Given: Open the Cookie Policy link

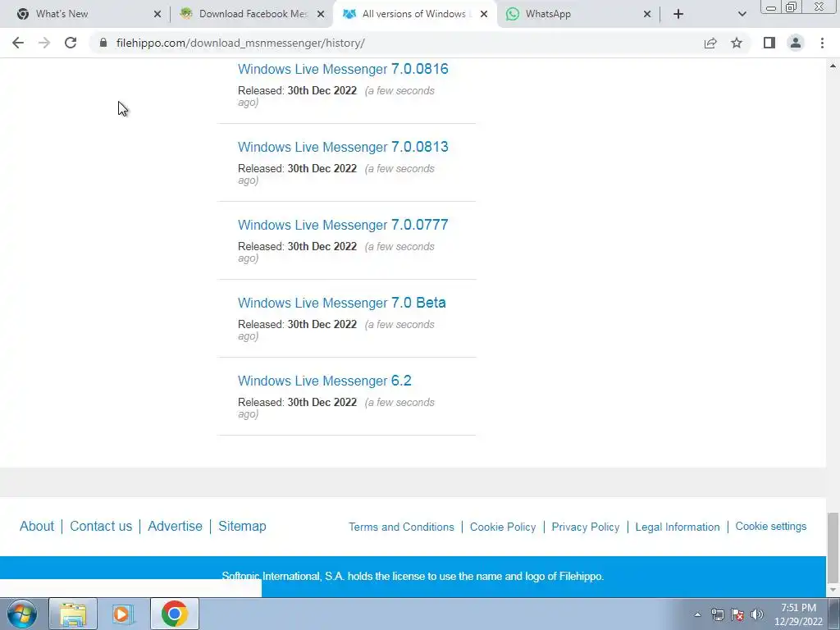Looking at the screenshot, I should tap(503, 527).
